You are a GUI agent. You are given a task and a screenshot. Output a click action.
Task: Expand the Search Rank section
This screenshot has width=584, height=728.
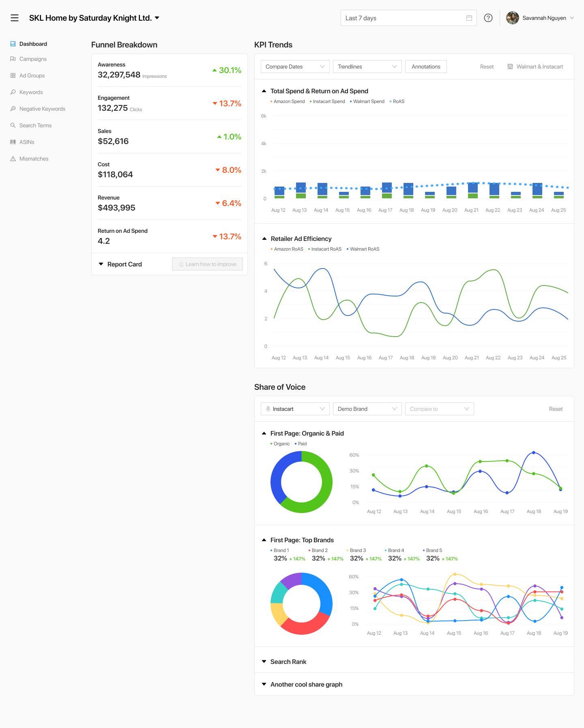point(288,661)
